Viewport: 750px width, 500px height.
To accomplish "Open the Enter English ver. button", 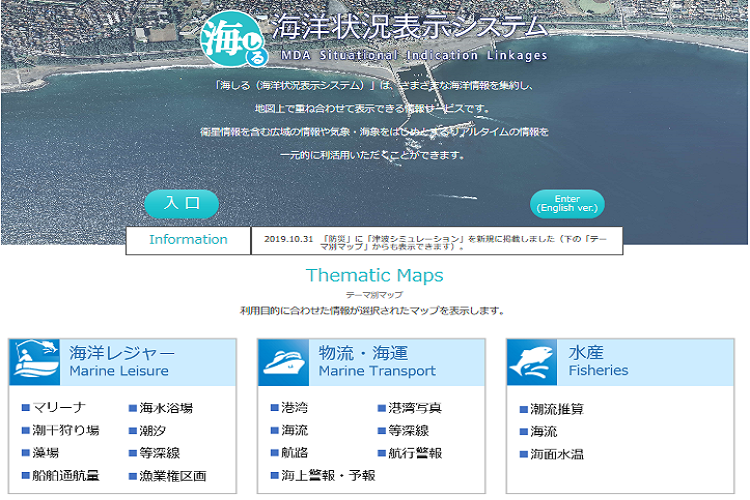I will (567, 204).
